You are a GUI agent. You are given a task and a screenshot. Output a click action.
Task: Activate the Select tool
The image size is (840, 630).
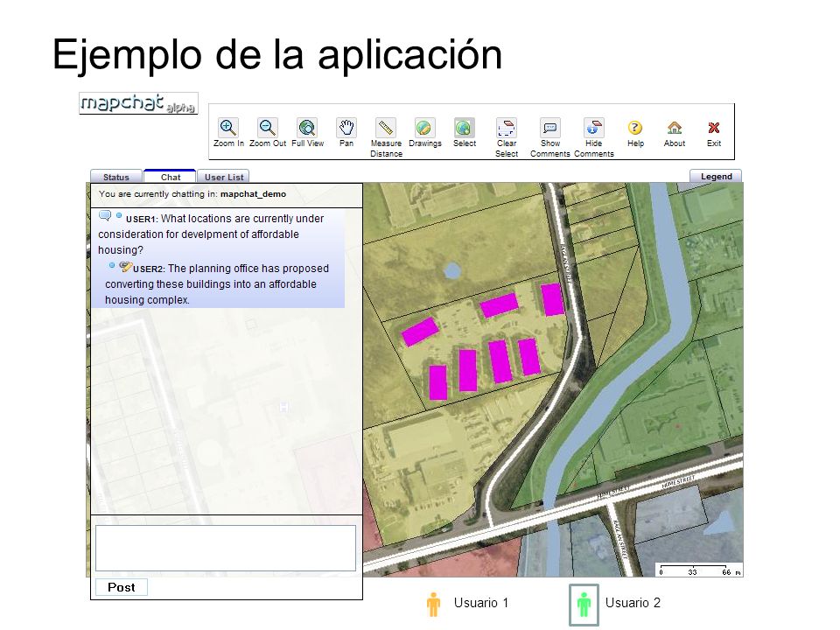(464, 128)
